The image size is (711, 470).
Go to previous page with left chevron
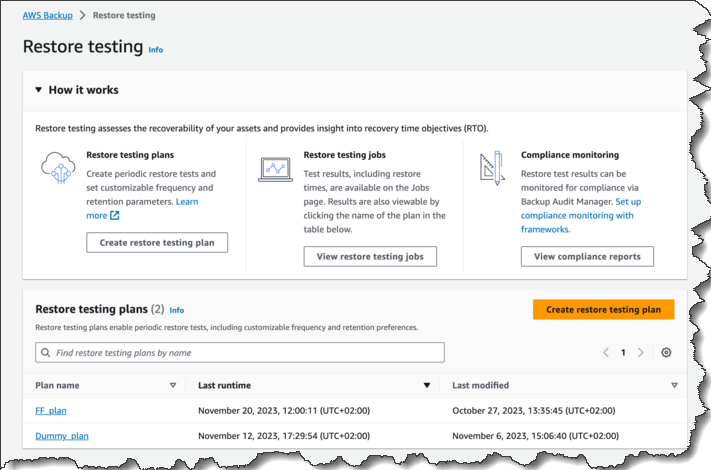(606, 353)
